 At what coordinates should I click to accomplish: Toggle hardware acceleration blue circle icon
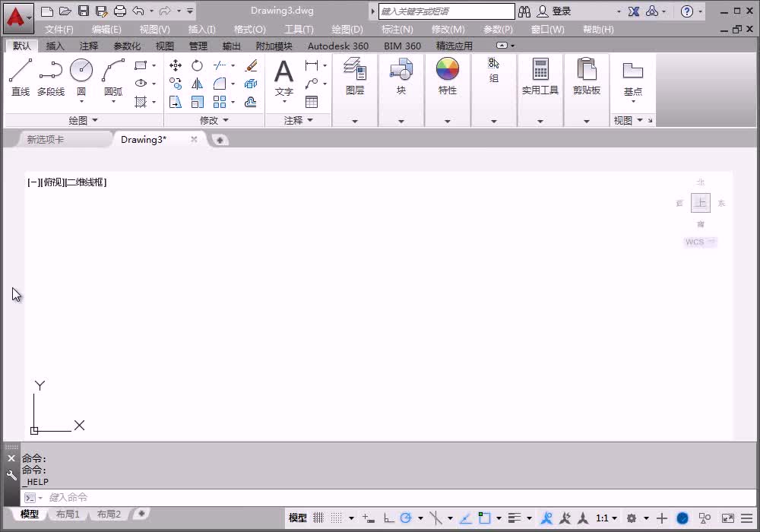[x=682, y=518]
